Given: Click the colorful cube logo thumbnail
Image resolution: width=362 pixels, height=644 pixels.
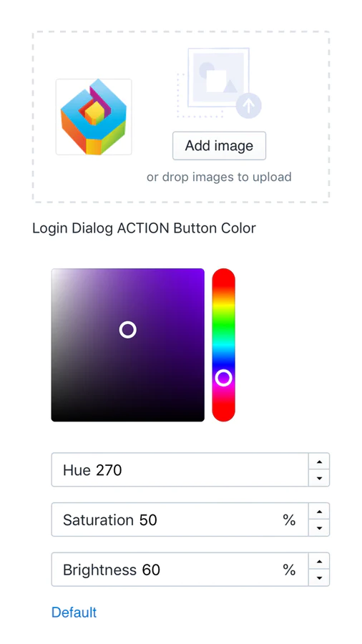Looking at the screenshot, I should pyautogui.click(x=94, y=117).
